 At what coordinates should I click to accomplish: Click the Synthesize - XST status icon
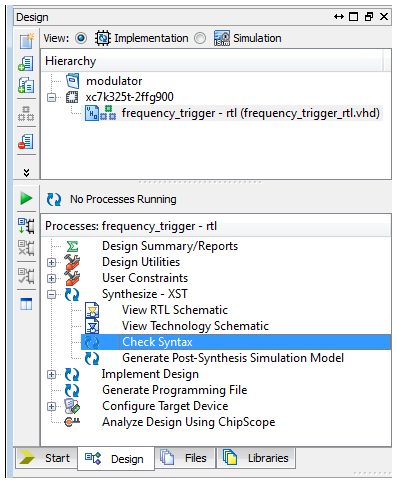point(72,294)
